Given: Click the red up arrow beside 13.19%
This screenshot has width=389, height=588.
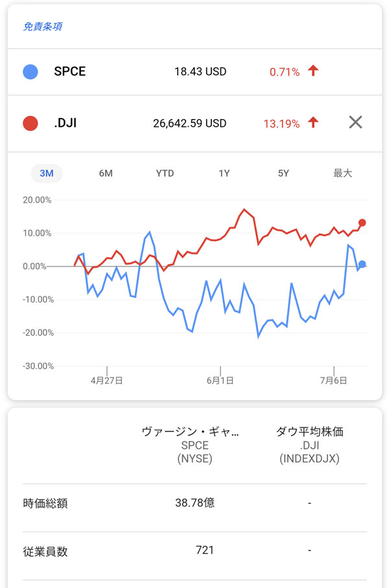Looking at the screenshot, I should tap(314, 122).
